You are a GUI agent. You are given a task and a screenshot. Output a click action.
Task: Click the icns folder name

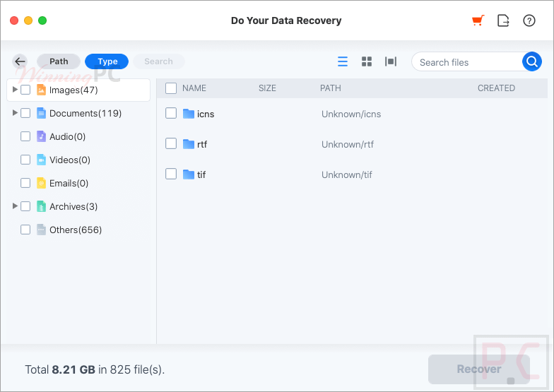(206, 114)
